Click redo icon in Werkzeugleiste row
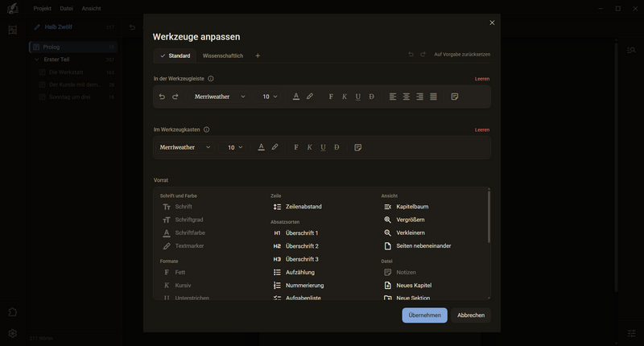This screenshot has width=644, height=346. pyautogui.click(x=175, y=97)
